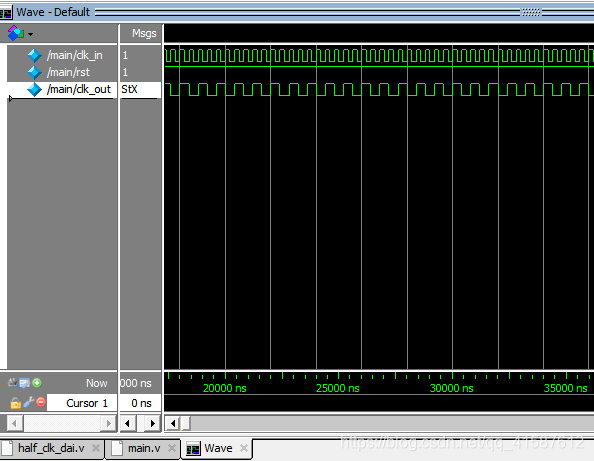
Task: Click the wave format icon in the header
Action: pyautogui.click(x=16, y=33)
